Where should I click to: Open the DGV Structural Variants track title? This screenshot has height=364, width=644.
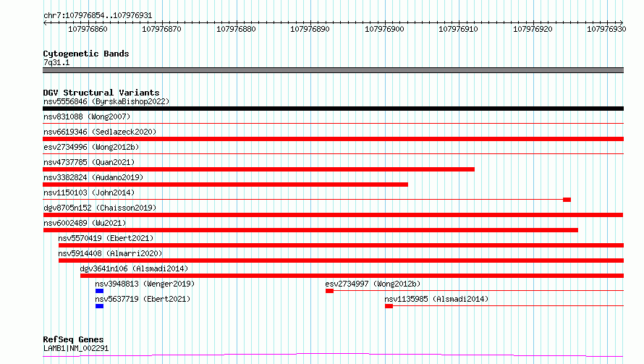(101, 93)
